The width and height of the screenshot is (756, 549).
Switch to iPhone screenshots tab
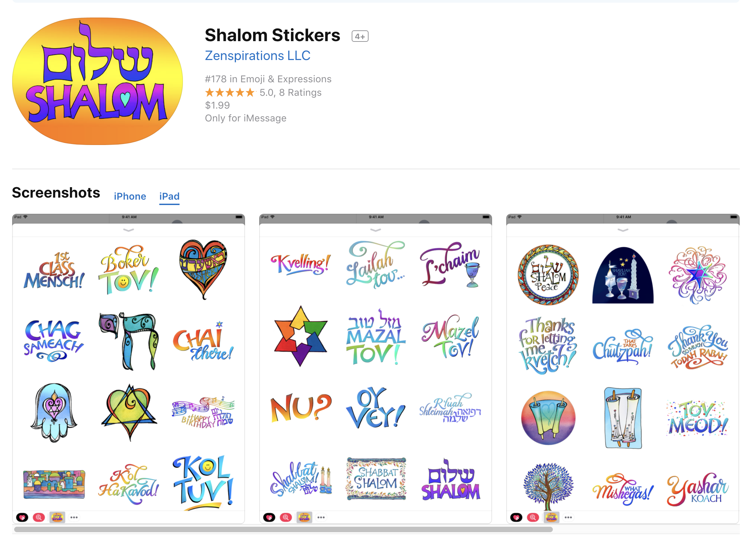coord(130,196)
